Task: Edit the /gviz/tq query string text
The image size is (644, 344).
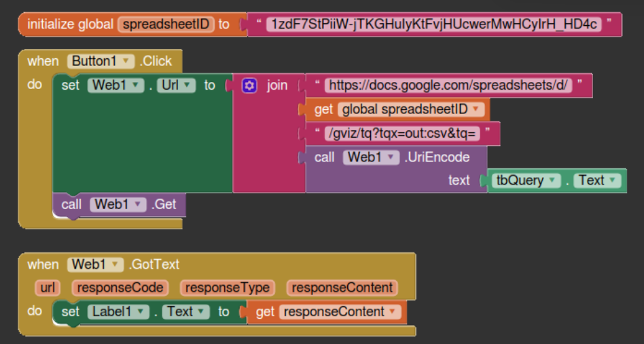Action: coord(402,133)
